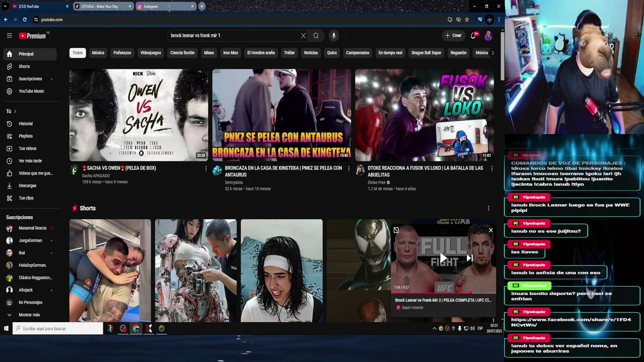The width and height of the screenshot is (644, 362).
Task: Start voice search with the microphone icon
Action: 333,36
